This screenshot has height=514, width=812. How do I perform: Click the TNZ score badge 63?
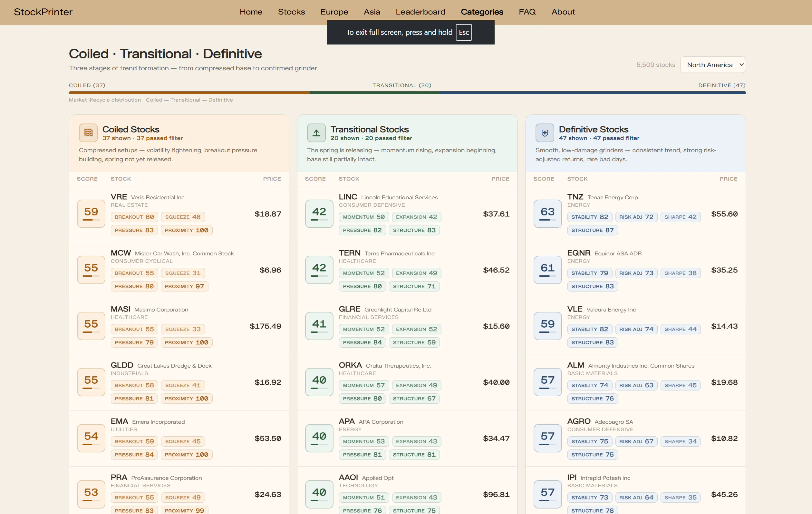coord(548,214)
